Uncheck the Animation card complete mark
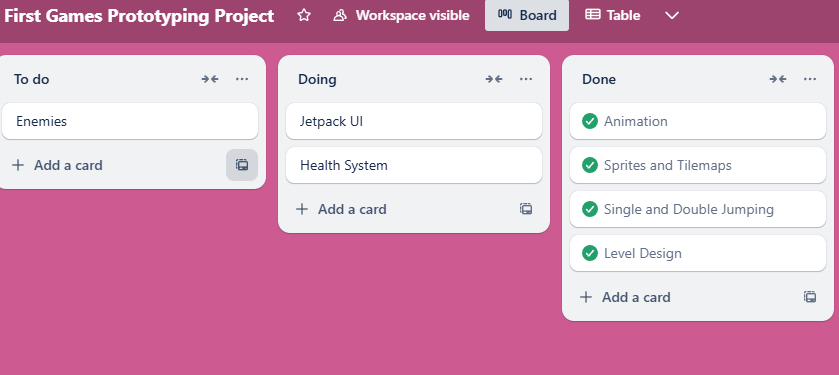The height and width of the screenshot is (375, 839). pos(590,121)
